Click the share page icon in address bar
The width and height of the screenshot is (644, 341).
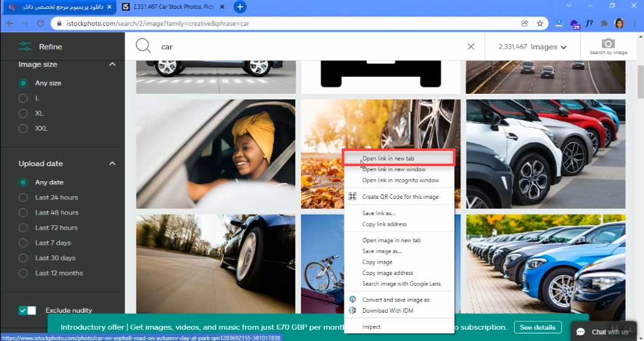(525, 23)
